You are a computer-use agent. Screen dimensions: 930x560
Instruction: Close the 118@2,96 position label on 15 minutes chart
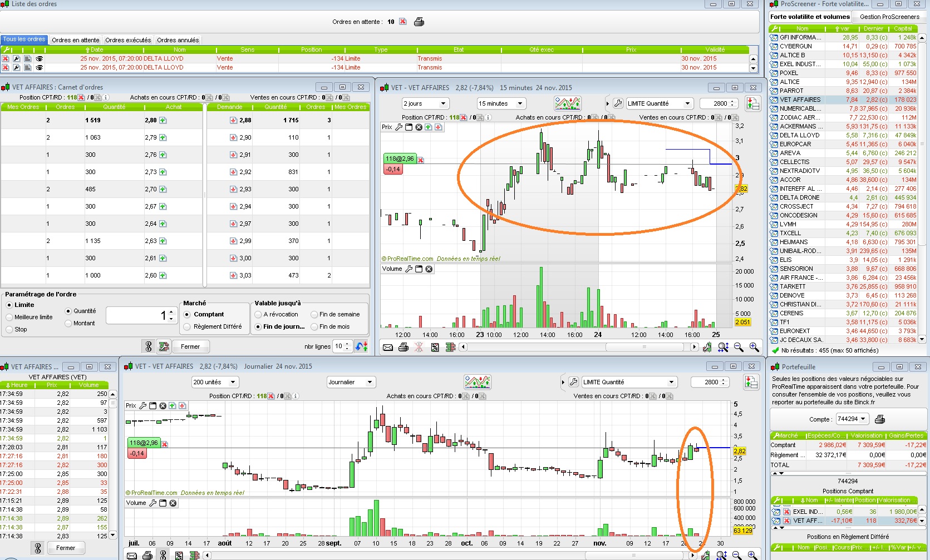pyautogui.click(x=421, y=160)
